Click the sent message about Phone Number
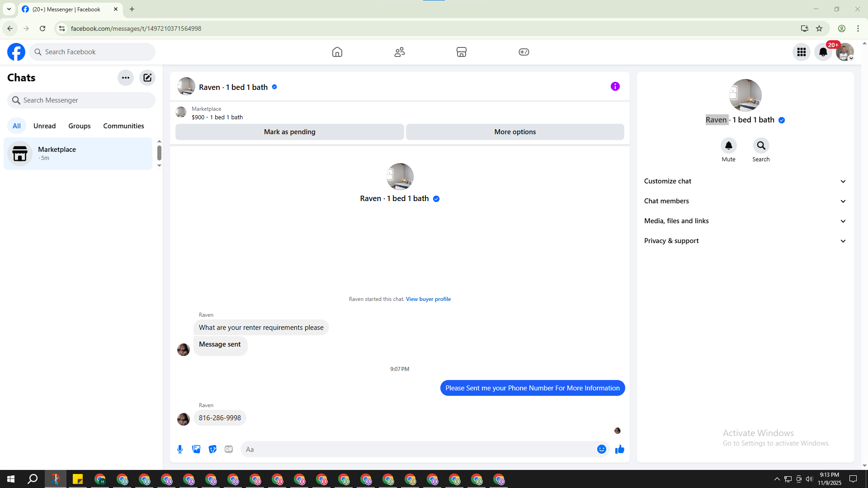Image resolution: width=868 pixels, height=488 pixels. [x=533, y=388]
